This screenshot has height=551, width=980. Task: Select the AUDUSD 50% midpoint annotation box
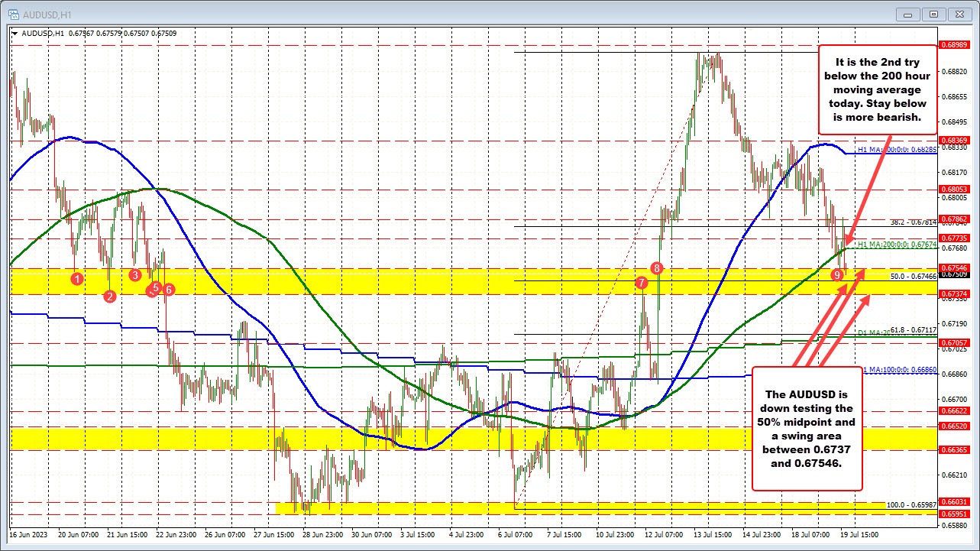click(807, 428)
